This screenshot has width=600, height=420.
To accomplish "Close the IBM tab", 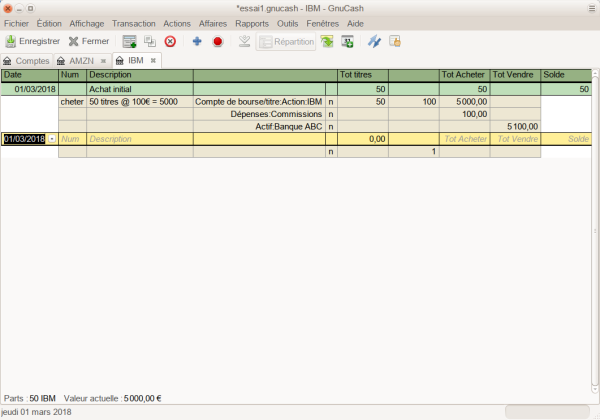I will [153, 61].
